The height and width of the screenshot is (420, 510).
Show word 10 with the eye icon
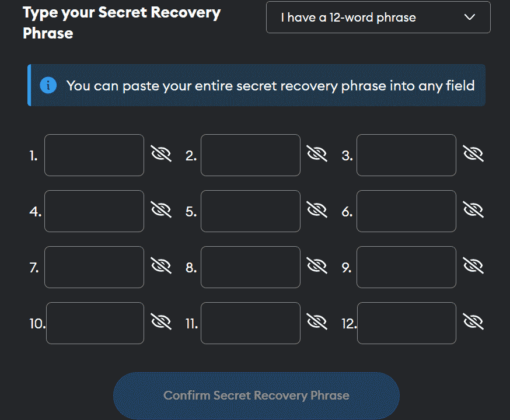161,322
